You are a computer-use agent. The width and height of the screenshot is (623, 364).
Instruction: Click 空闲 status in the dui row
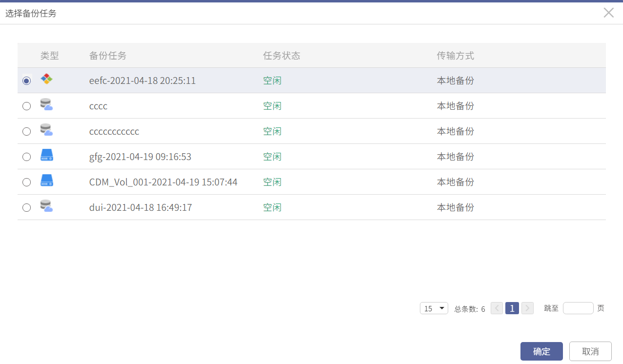(x=272, y=207)
